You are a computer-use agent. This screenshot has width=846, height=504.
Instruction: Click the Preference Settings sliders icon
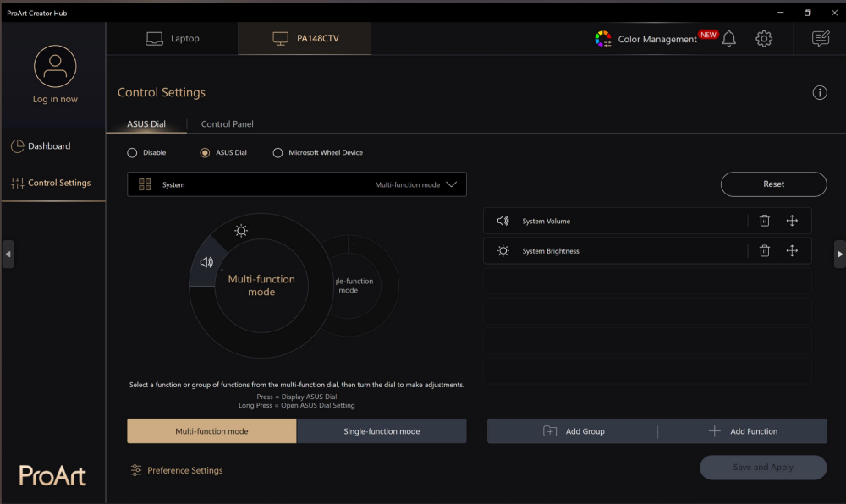[x=136, y=470]
